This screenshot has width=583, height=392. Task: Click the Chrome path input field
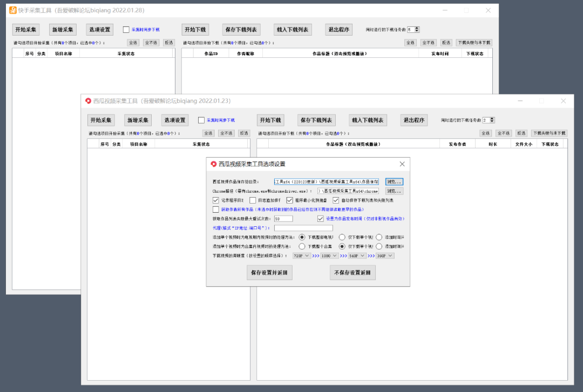(x=348, y=191)
